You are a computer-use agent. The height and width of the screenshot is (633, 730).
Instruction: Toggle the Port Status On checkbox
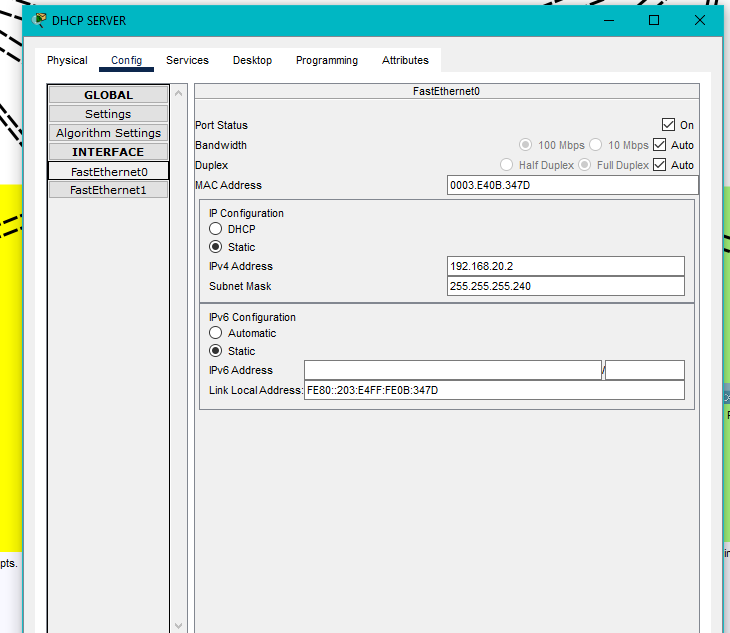click(x=669, y=125)
